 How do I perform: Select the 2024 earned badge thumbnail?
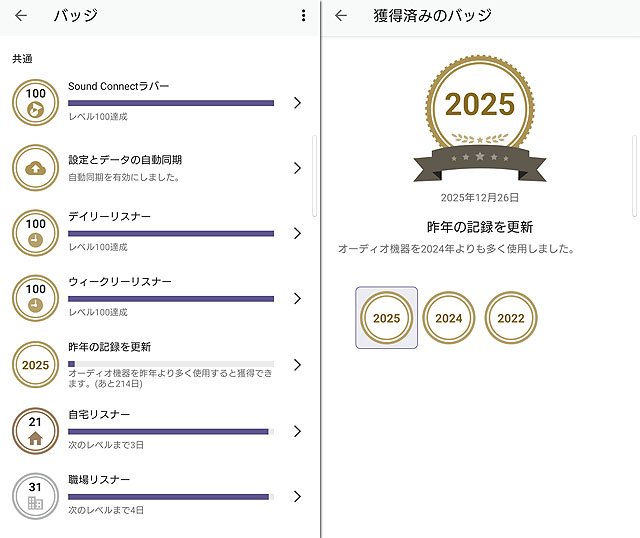click(x=449, y=318)
